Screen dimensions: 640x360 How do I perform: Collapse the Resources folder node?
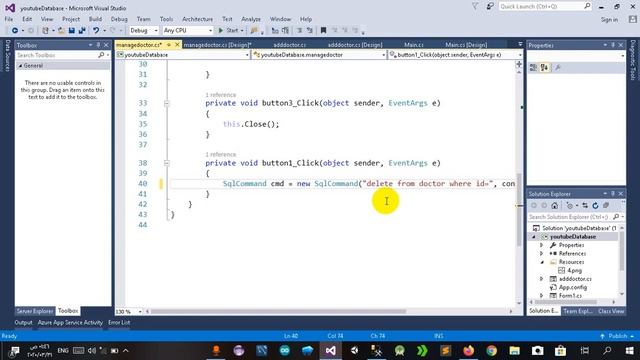pyautogui.click(x=542, y=262)
